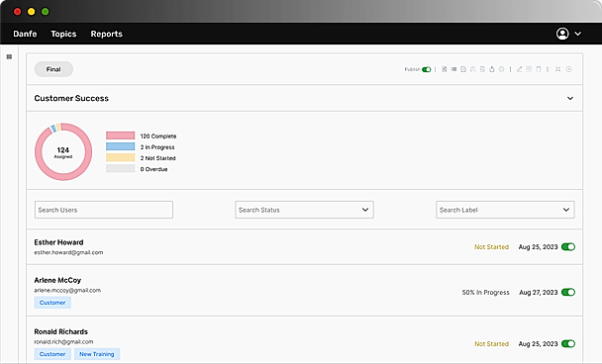Click the 2 In Progress legend label
Image resolution: width=602 pixels, height=364 pixels.
tap(157, 147)
